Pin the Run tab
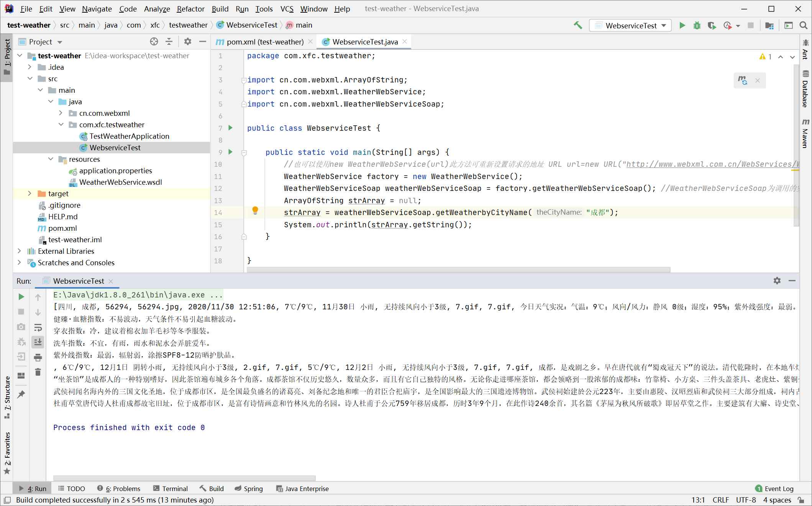The width and height of the screenshot is (812, 506). 21,394
